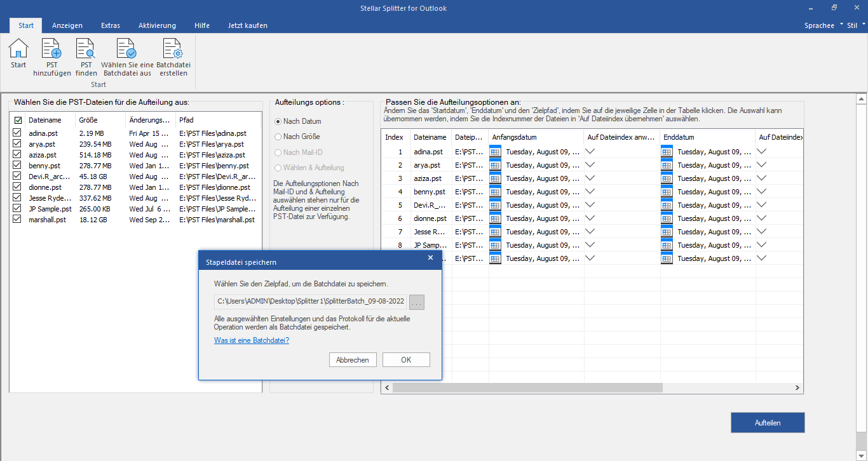Screen dimensions: 868x461
Task: Click the Größe column header
Action: 100,120
